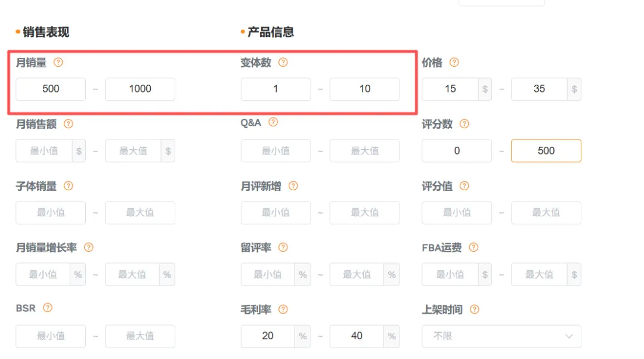Click help icon next to 上架时间

pos(475,310)
